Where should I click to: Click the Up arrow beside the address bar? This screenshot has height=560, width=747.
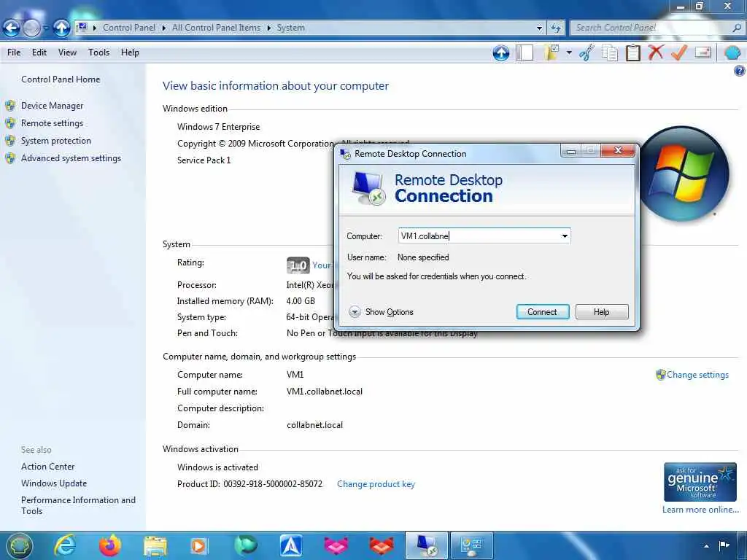click(x=61, y=28)
